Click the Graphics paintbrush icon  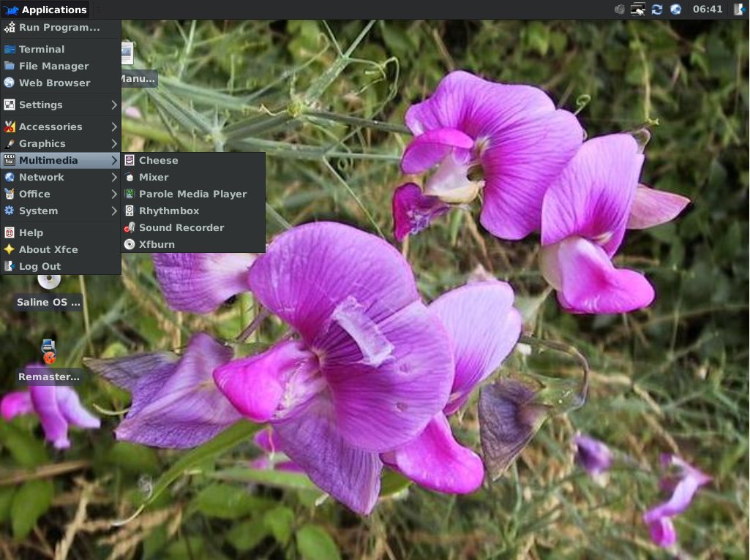9,143
